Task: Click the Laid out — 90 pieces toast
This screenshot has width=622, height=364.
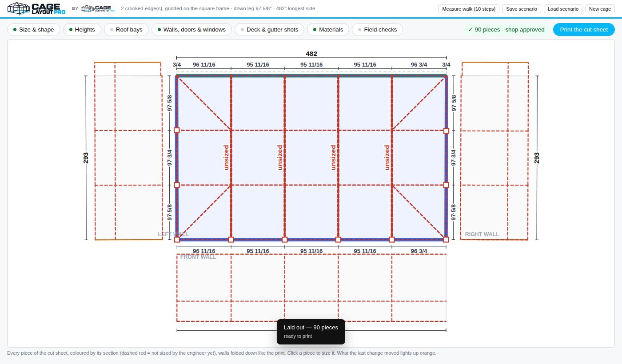Action: click(311, 332)
